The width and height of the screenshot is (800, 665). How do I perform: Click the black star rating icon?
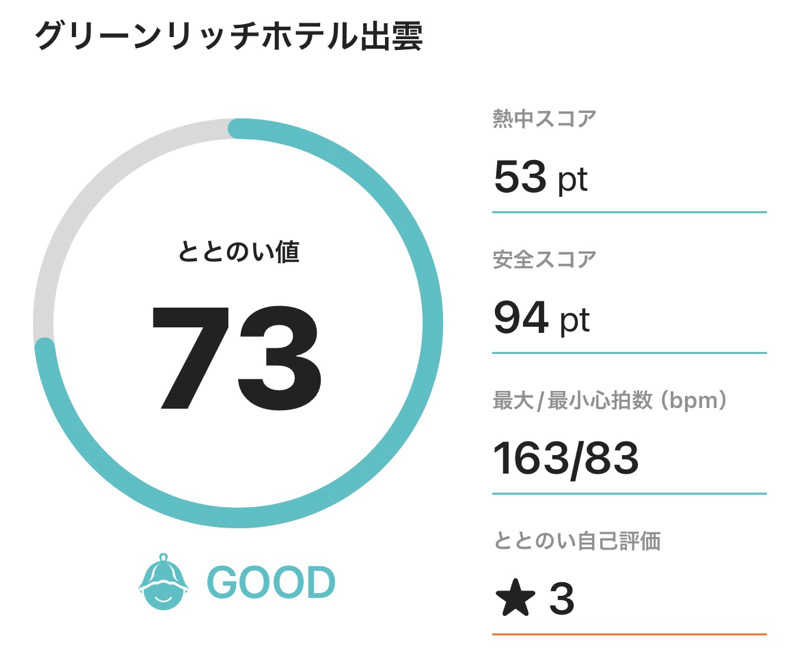[515, 598]
